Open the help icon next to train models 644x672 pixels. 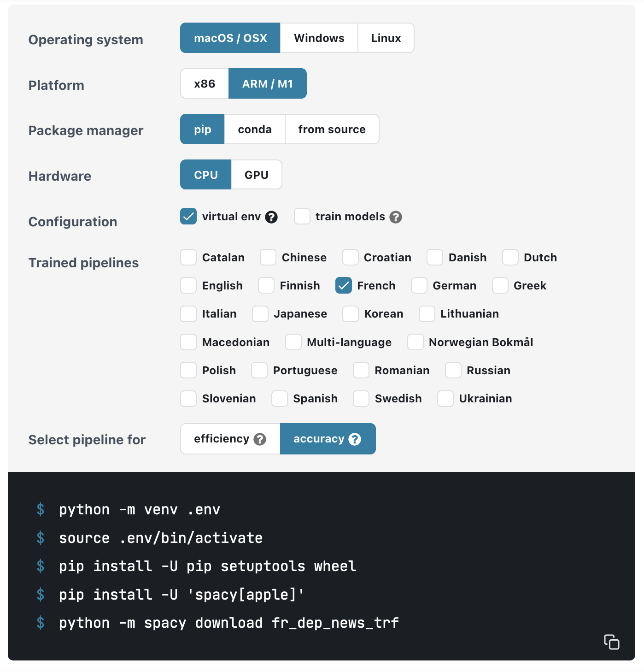(396, 217)
